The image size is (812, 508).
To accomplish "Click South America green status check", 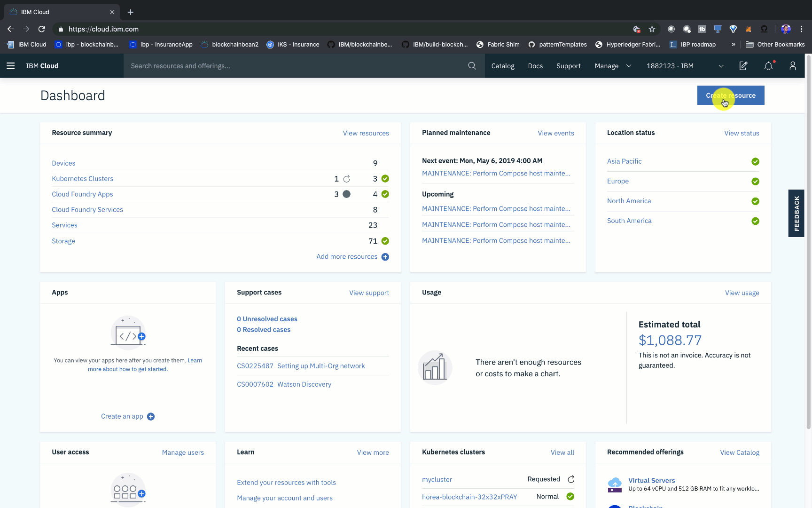I will point(755,221).
